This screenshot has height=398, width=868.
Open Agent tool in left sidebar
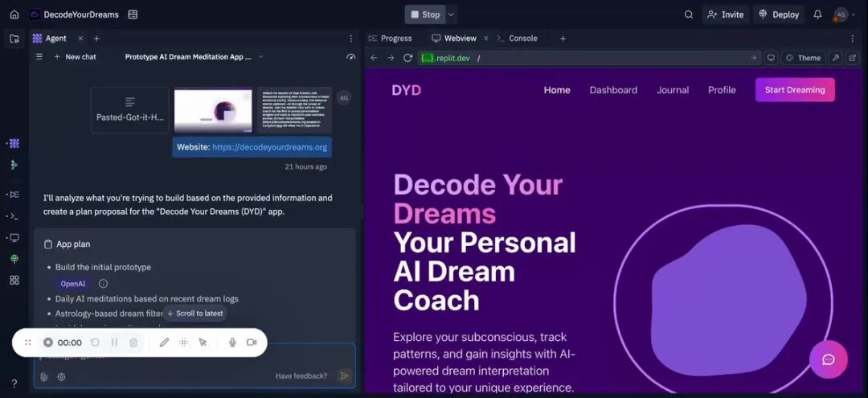pyautogui.click(x=14, y=143)
